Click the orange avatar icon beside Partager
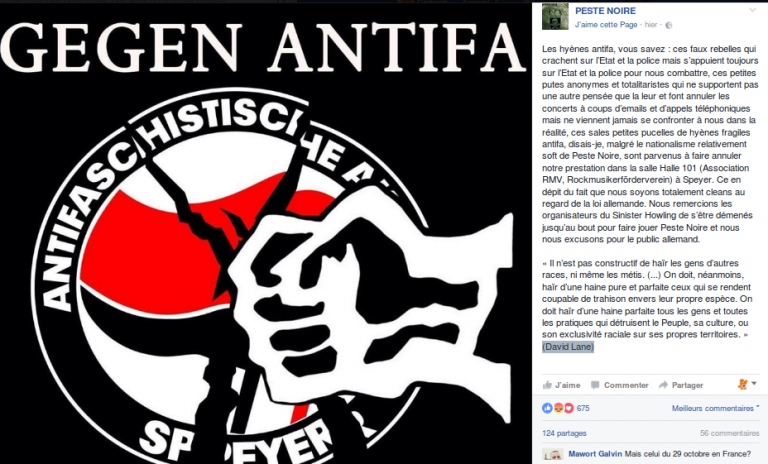Viewport: 768px width, 464px height. (743, 384)
